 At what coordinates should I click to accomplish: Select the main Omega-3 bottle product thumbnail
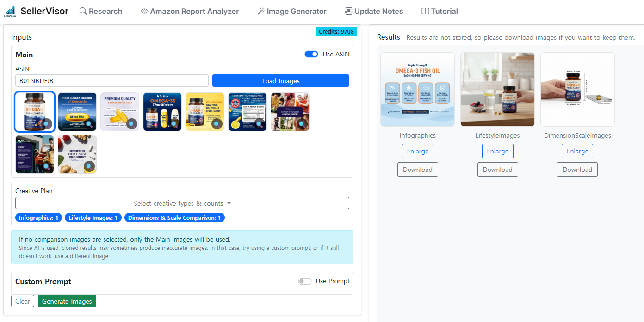tap(35, 112)
